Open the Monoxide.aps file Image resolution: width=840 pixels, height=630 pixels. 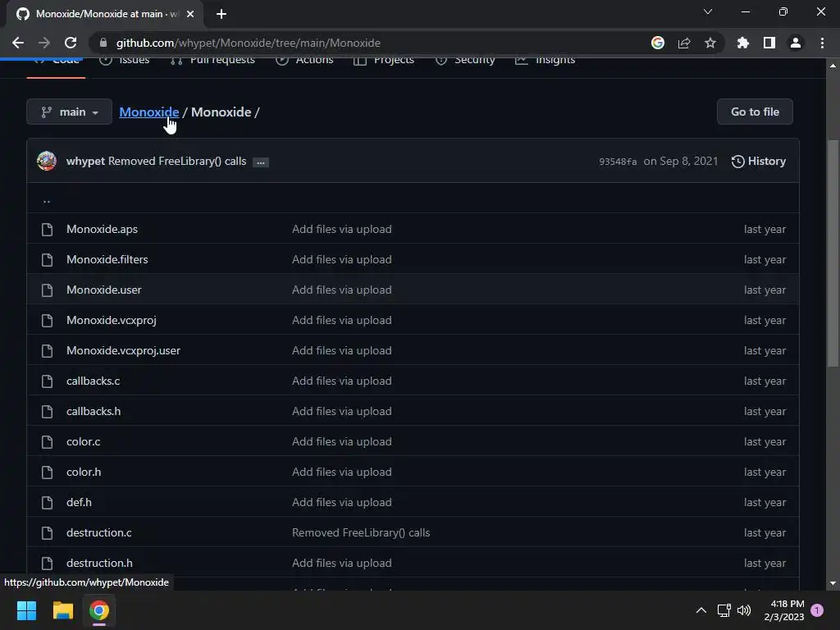point(102,230)
